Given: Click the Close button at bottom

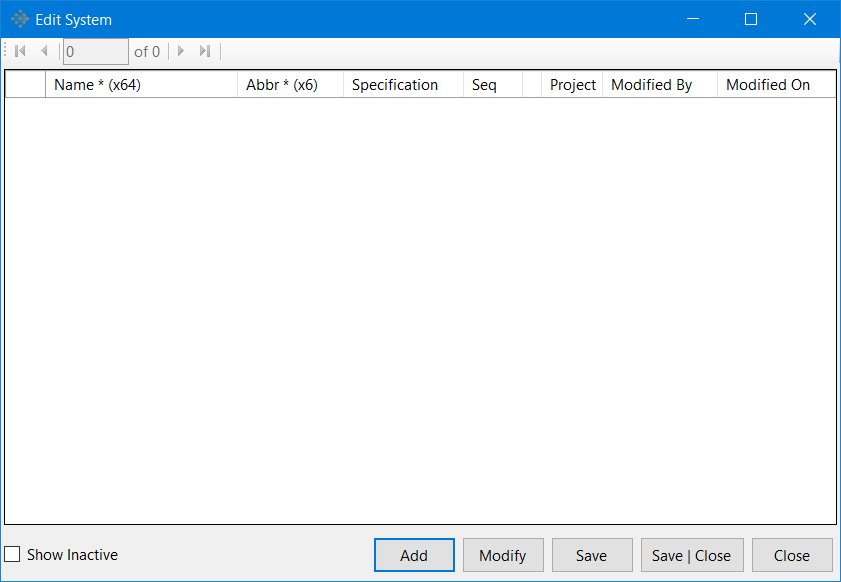Looking at the screenshot, I should tap(792, 555).
